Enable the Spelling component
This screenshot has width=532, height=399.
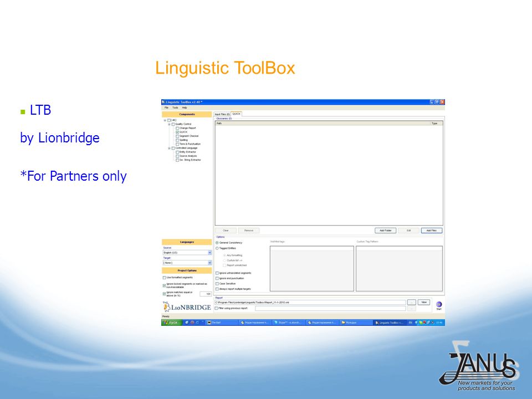click(x=177, y=140)
